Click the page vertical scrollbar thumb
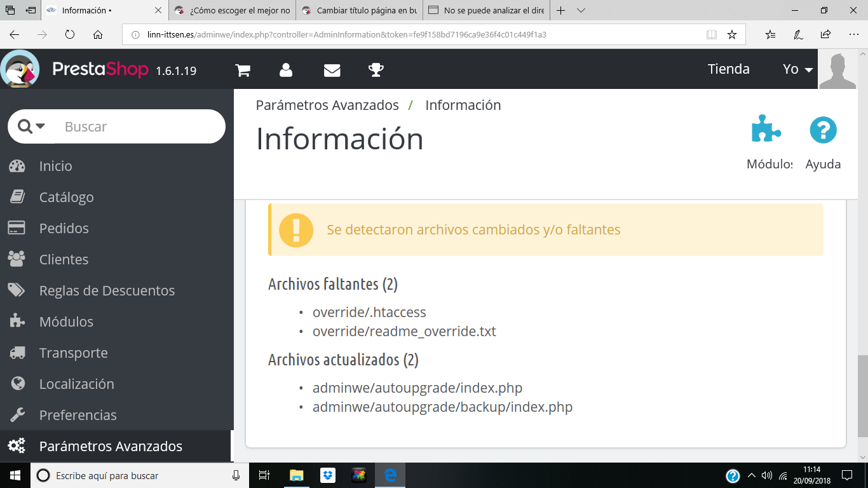The height and width of the screenshot is (488, 868). (862, 396)
